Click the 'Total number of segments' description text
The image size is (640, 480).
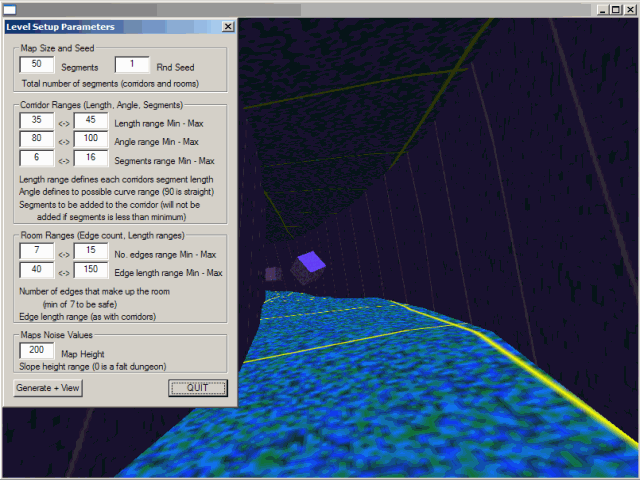110,84
